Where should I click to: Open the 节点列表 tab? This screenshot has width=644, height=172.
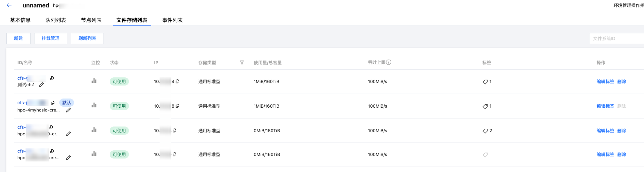coord(91,20)
